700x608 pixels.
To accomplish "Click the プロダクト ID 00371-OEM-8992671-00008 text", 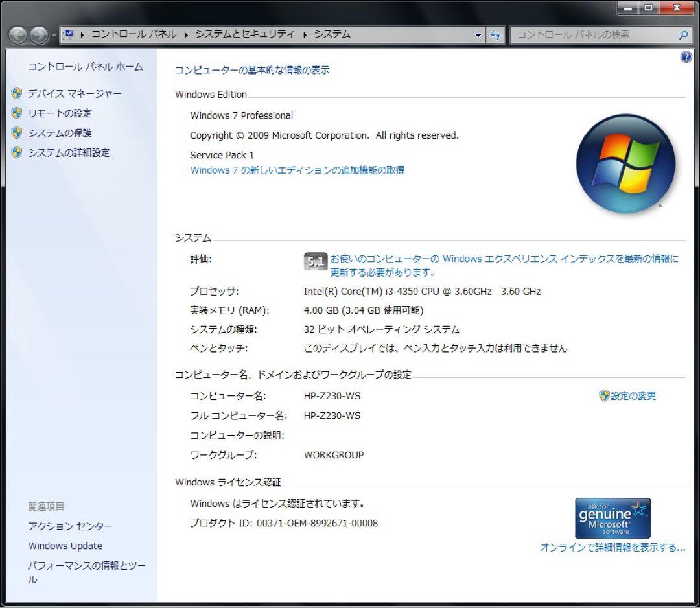I will coord(284,523).
